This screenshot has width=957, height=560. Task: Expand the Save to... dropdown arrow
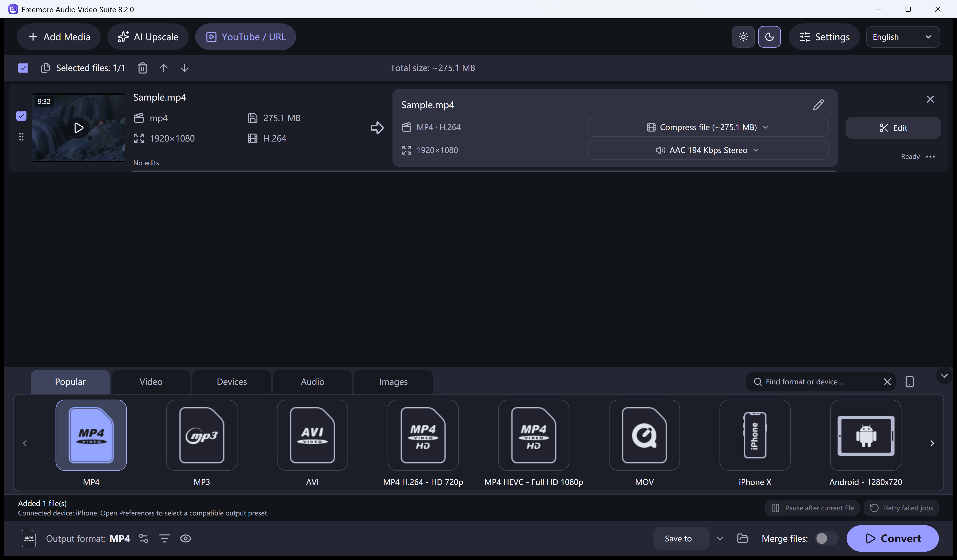tap(720, 538)
